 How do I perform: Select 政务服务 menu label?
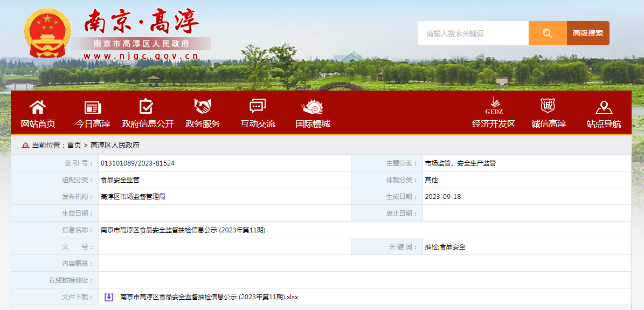203,124
